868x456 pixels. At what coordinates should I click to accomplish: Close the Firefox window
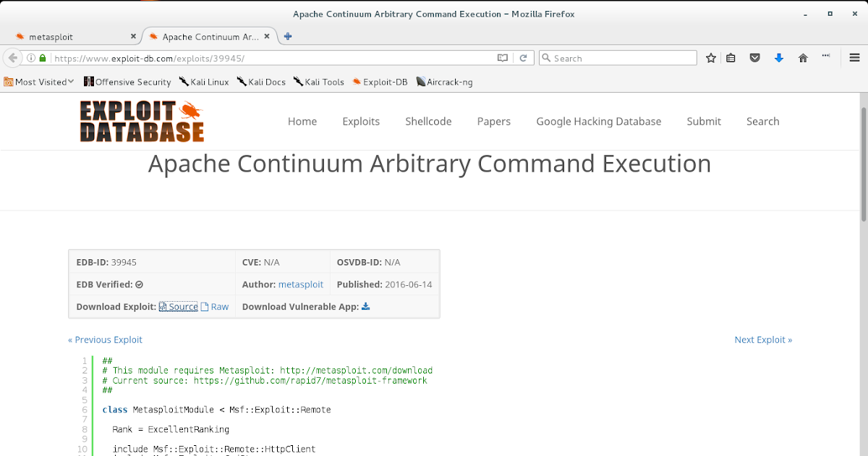(x=855, y=14)
